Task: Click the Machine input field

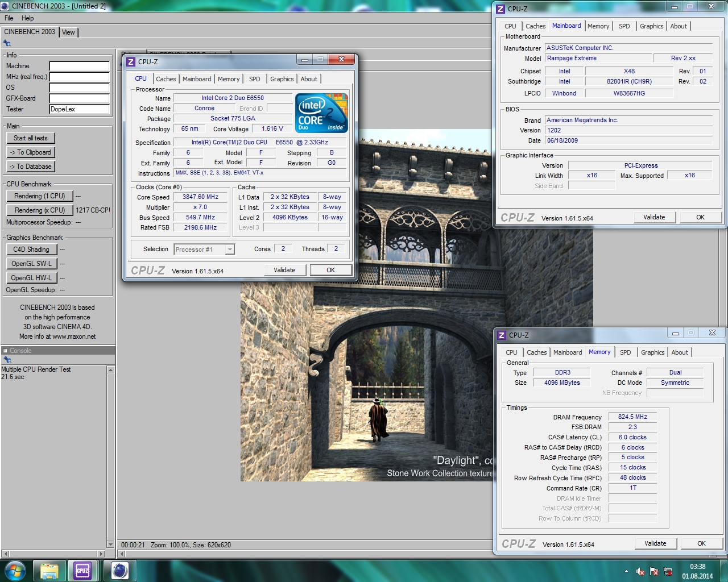Action: tap(79, 66)
